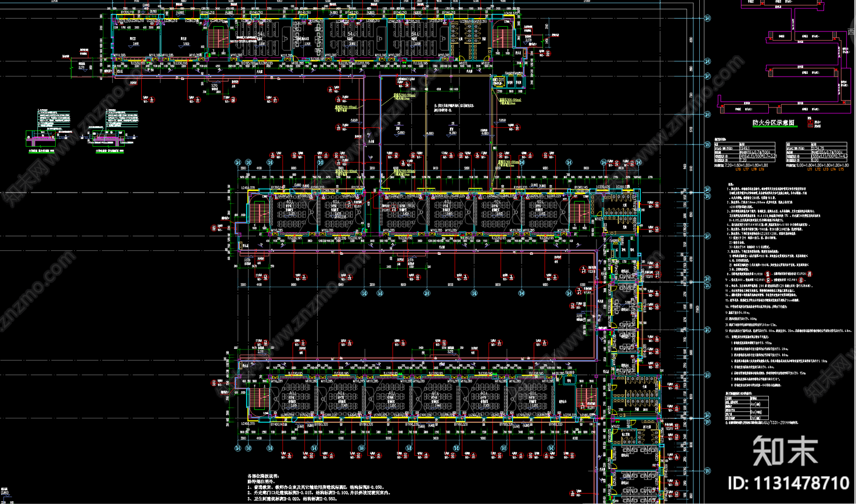Select the 7.20=1.80+1.80+1.80+1.80 formula text
This screenshot has width=856, height=504.
[746, 165]
